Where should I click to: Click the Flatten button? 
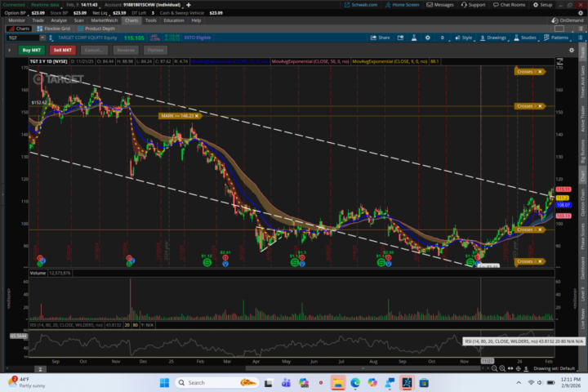155,50
